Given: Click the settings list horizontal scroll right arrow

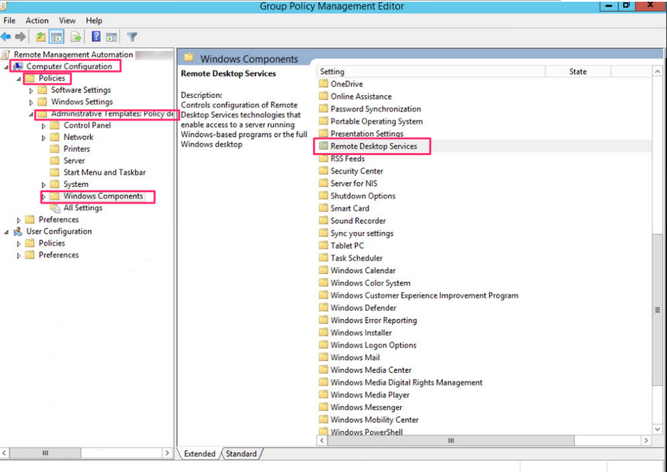Looking at the screenshot, I should (x=646, y=441).
